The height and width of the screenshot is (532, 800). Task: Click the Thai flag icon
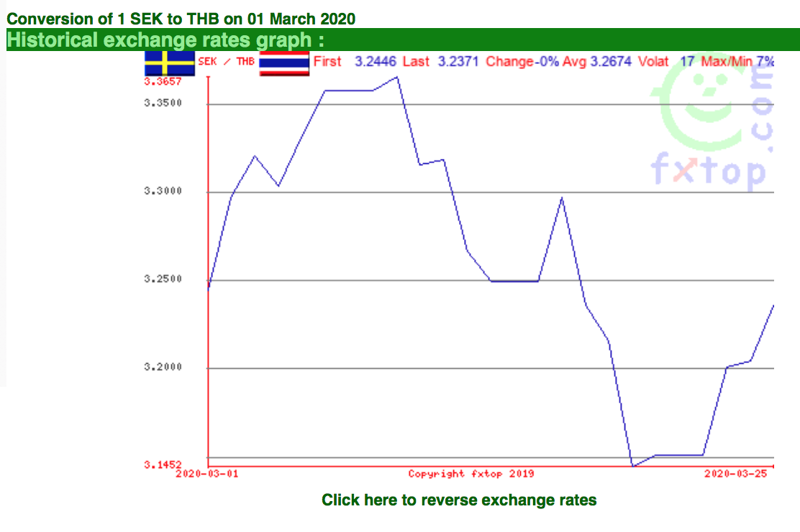284,63
